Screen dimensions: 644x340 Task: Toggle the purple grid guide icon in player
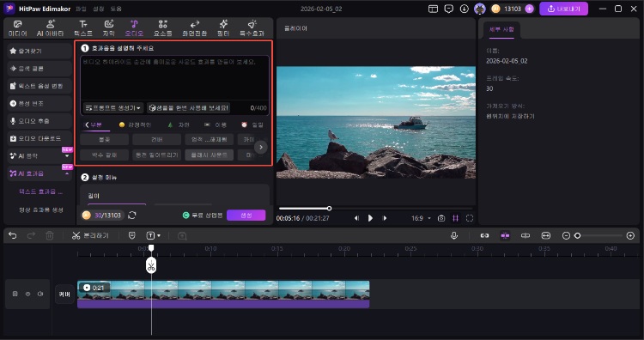455,218
